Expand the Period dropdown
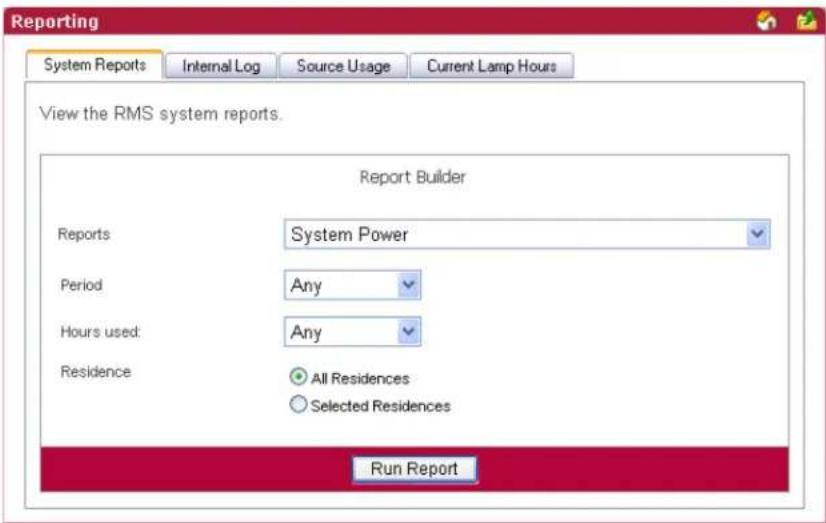Image resolution: width=826 pixels, height=523 pixels. 352,285
